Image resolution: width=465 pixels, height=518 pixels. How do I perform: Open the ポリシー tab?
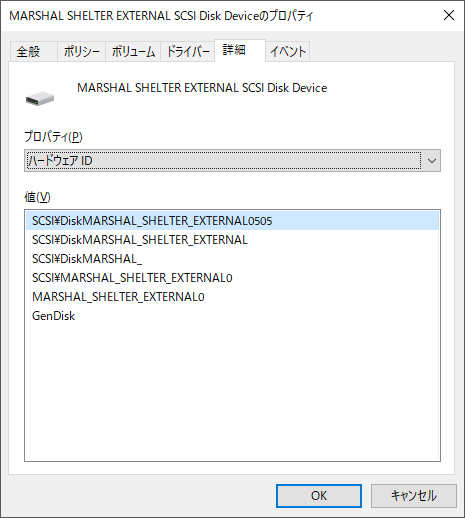[x=81, y=52]
